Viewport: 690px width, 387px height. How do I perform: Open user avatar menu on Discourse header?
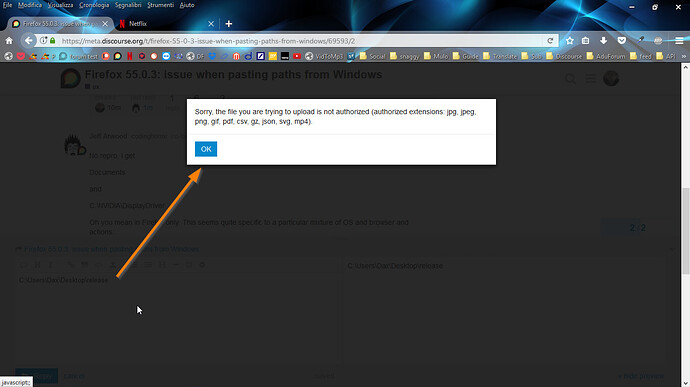(611, 79)
